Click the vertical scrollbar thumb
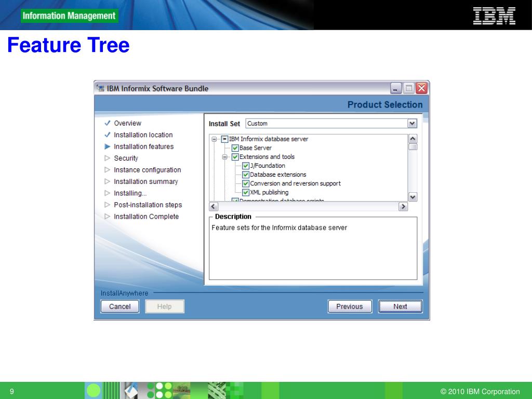The width and height of the screenshot is (532, 399). pos(413,147)
